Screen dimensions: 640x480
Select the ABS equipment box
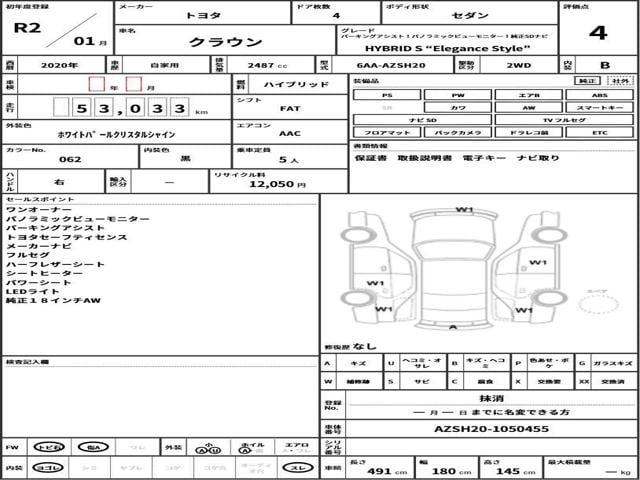pyautogui.click(x=598, y=94)
